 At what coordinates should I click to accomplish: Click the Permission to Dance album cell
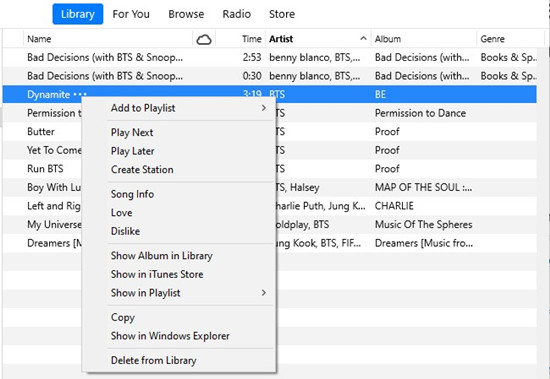pyautogui.click(x=420, y=113)
